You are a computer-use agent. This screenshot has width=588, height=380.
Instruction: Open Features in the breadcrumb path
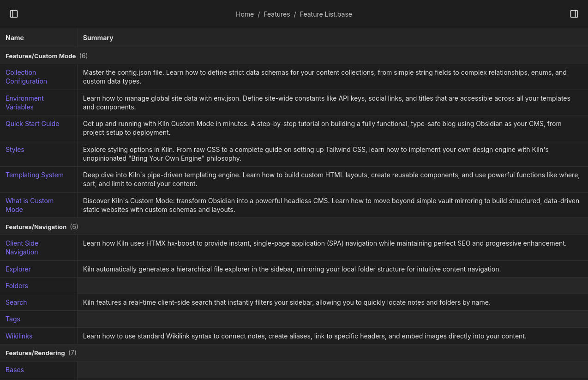pos(276,14)
